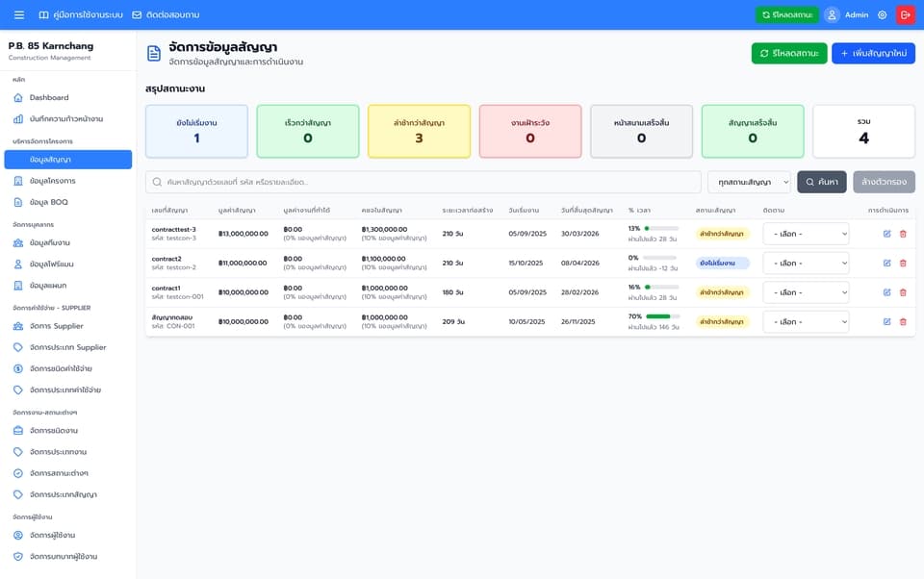Open ข้อมูลทีมงาน from the sidebar
The image size is (924, 579).
tap(67, 242)
